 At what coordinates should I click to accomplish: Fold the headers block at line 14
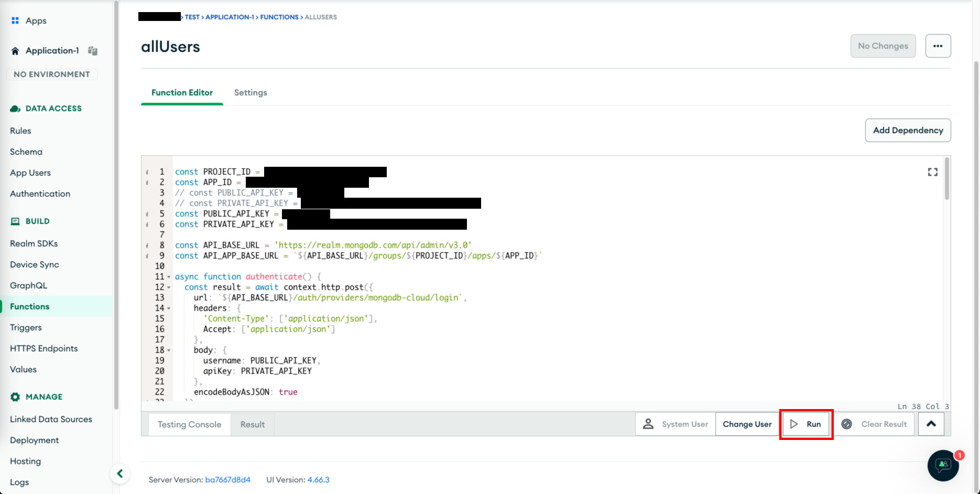click(169, 308)
